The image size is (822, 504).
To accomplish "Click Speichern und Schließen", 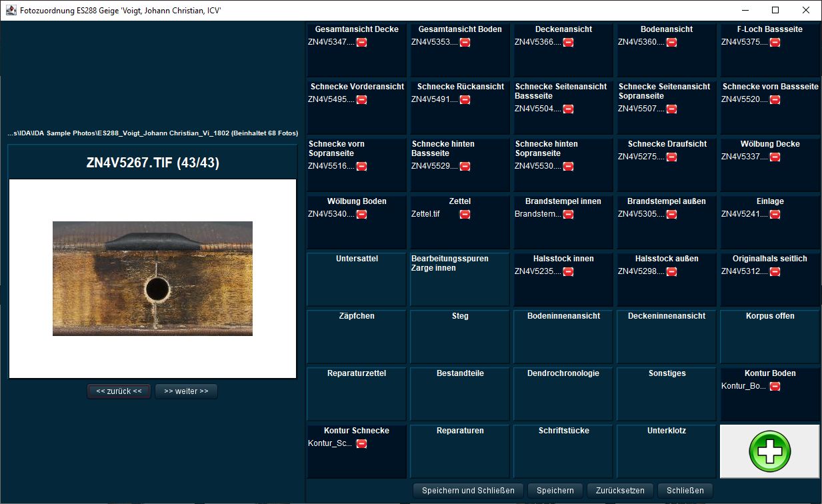I will click(x=468, y=491).
